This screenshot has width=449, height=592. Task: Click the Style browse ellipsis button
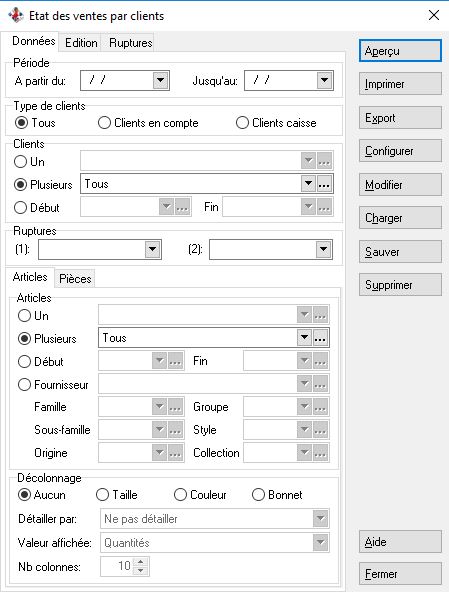pos(320,430)
